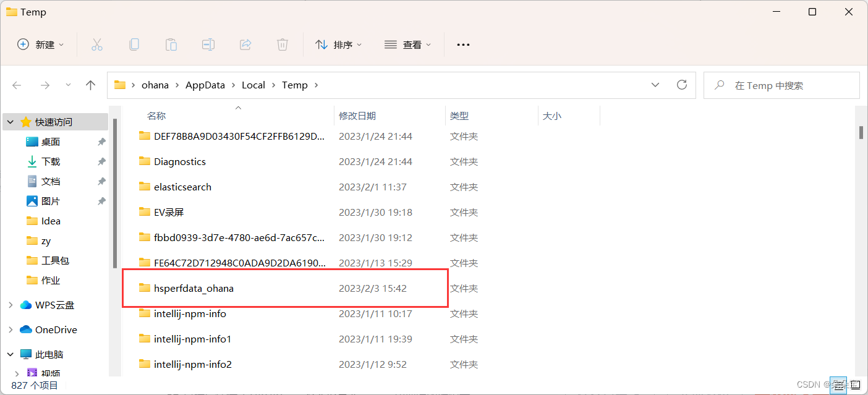Select the intellij-npm-info1 folder

point(192,339)
